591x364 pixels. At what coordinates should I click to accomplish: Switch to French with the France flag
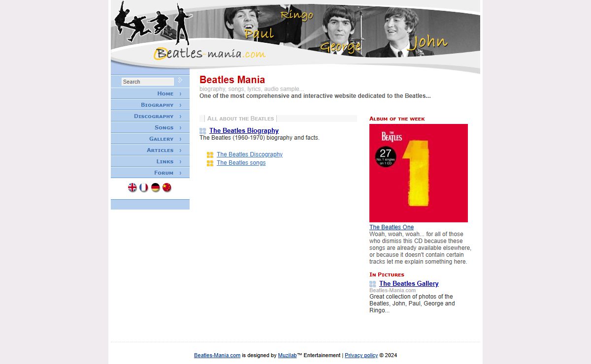pos(144,187)
